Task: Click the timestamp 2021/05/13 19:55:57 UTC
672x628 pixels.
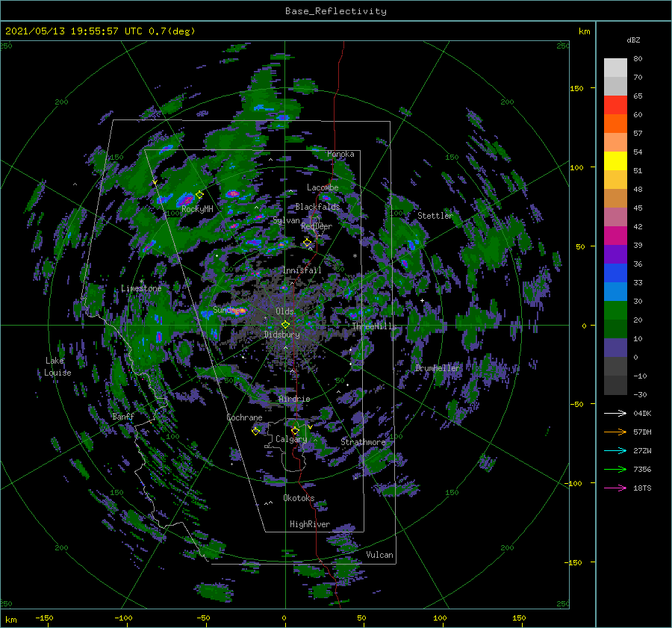Action: (74, 31)
